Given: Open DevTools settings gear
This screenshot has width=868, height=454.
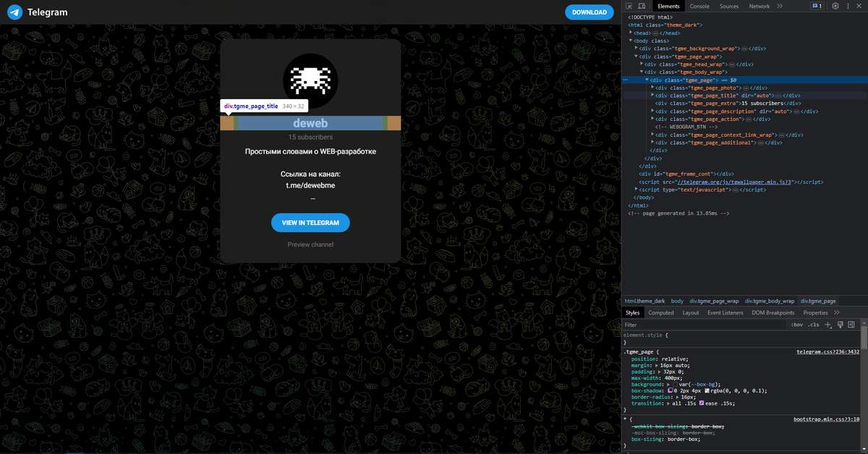Looking at the screenshot, I should [835, 6].
